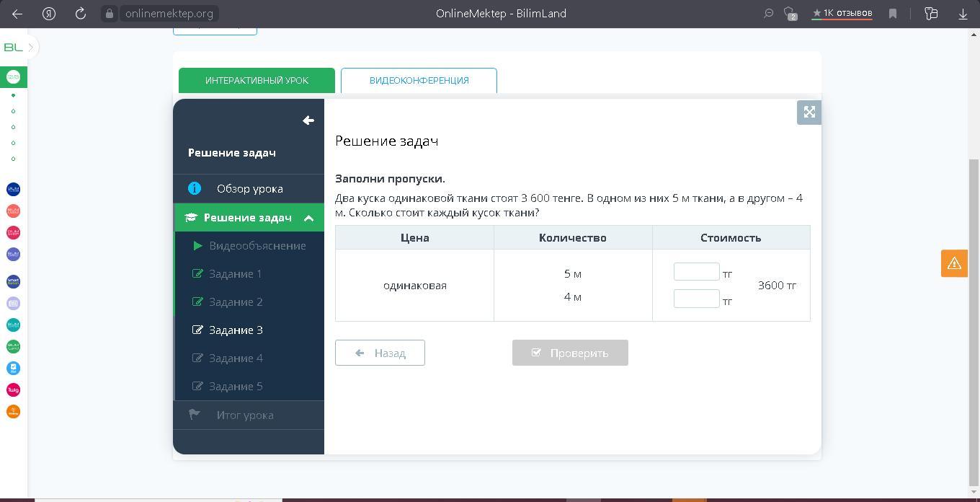Open the Smart Nation sidebar icon
Viewport: 980px width, 502px height.
tap(13, 281)
